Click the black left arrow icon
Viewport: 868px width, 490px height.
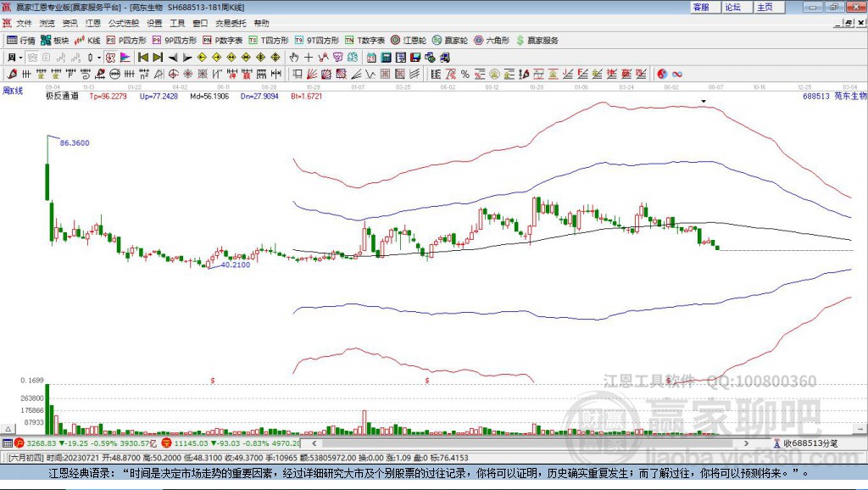click(x=173, y=58)
